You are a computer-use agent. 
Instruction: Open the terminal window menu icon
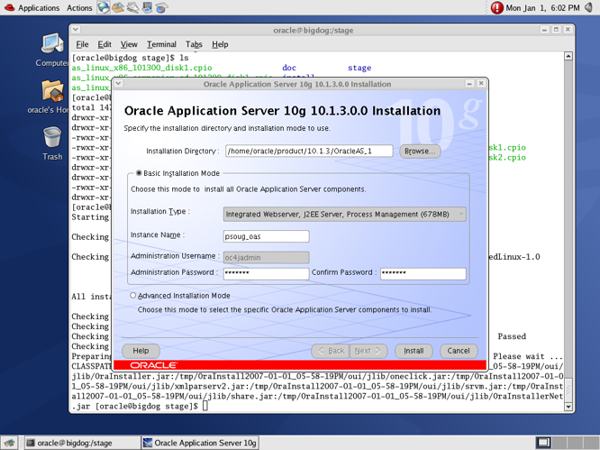tap(75, 29)
